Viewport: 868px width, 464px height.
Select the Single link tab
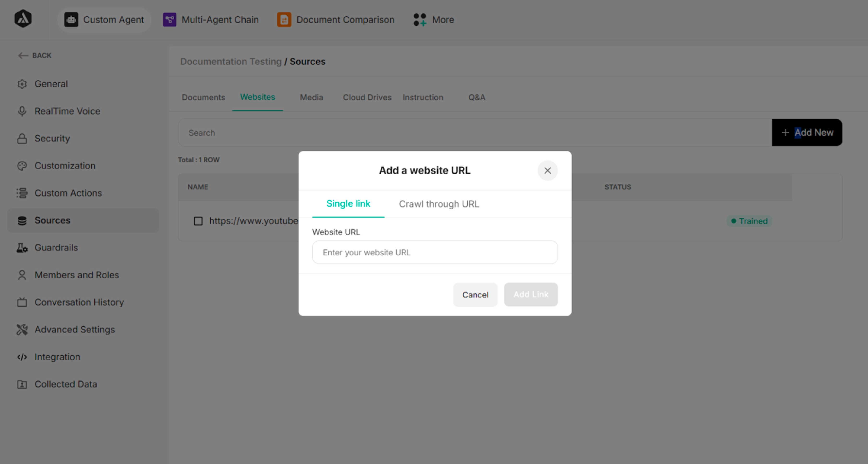tap(348, 204)
